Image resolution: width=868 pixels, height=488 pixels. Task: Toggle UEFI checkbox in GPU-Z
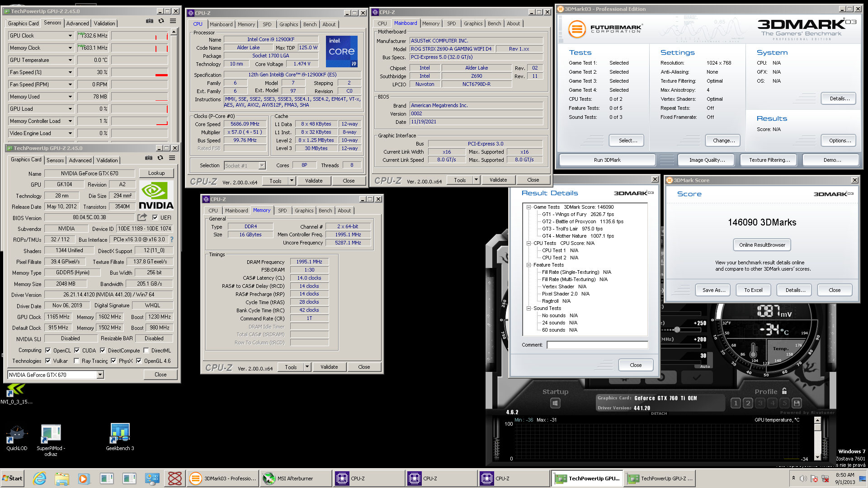[x=155, y=217]
